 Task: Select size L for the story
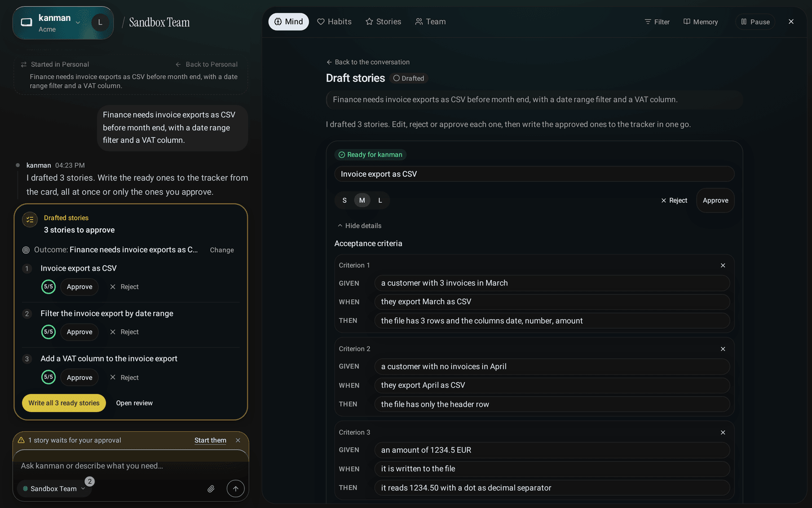click(380, 200)
